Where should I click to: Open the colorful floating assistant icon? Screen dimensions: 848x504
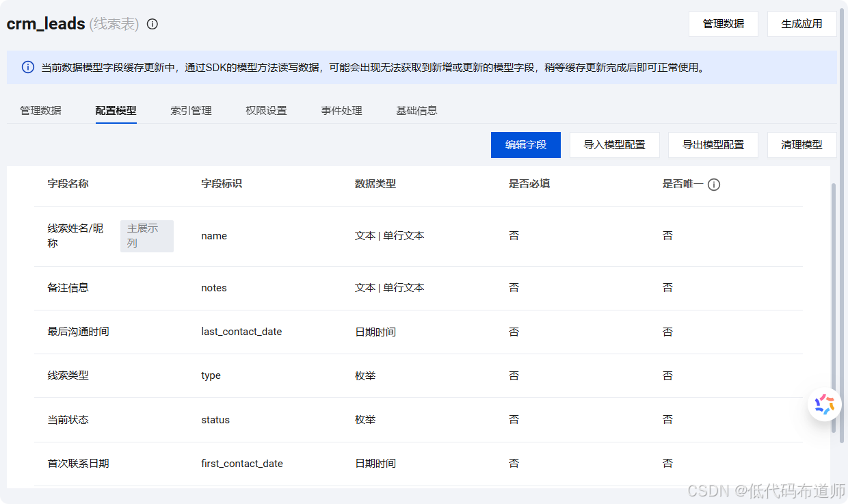pos(824,404)
